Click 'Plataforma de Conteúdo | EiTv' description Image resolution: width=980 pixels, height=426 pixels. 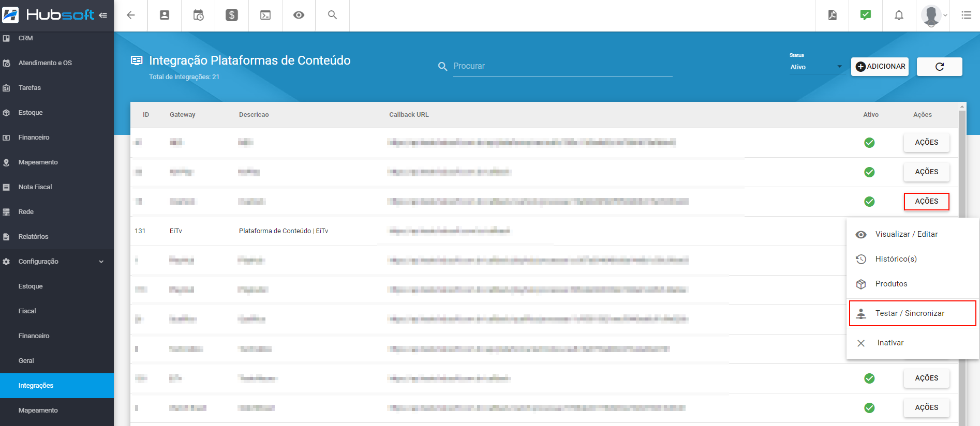tap(284, 231)
